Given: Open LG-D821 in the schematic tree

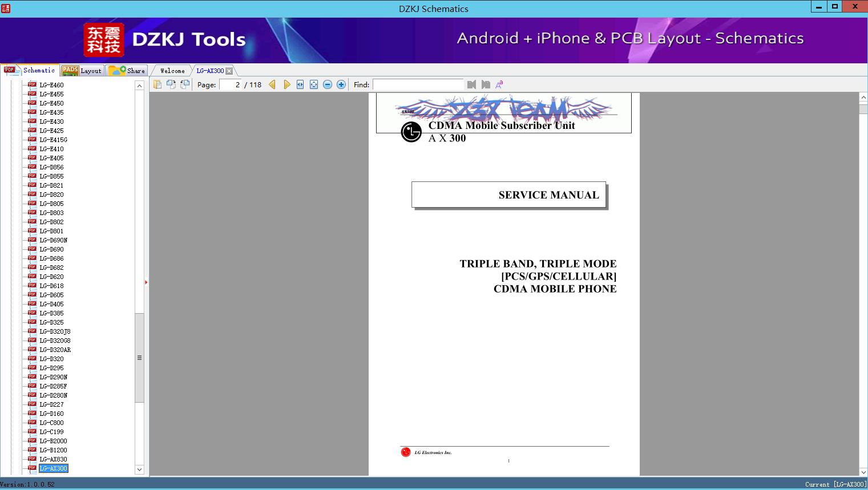Looking at the screenshot, I should coord(51,185).
